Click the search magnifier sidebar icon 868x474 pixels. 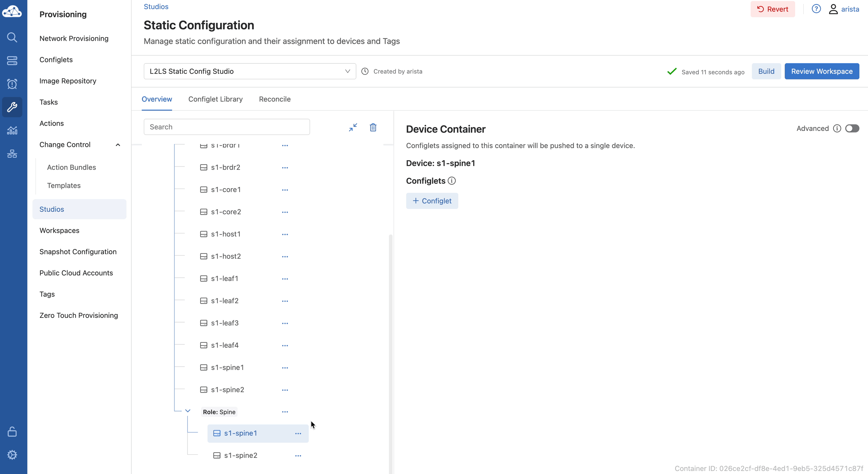(12, 37)
